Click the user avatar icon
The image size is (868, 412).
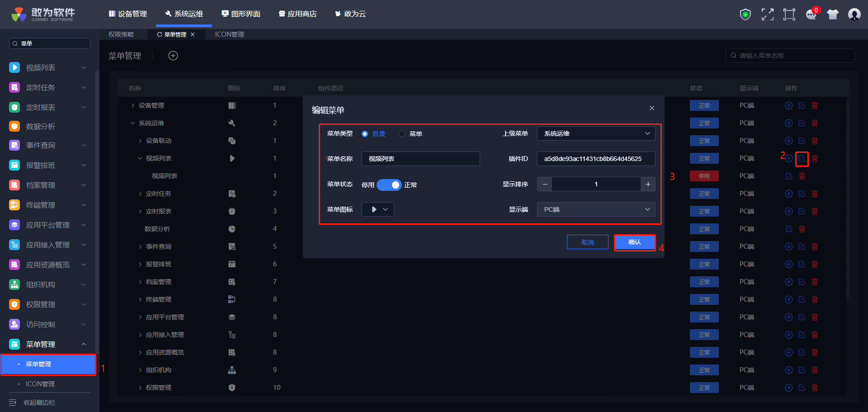(x=854, y=14)
